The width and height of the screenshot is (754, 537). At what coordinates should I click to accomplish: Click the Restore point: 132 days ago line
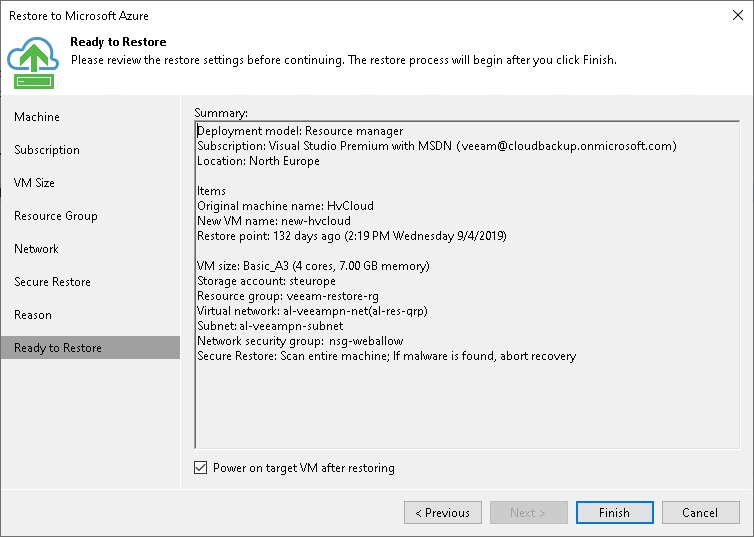(x=352, y=236)
